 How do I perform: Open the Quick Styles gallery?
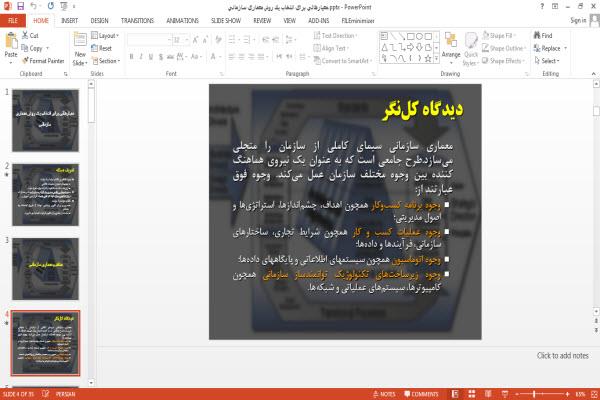[471, 49]
